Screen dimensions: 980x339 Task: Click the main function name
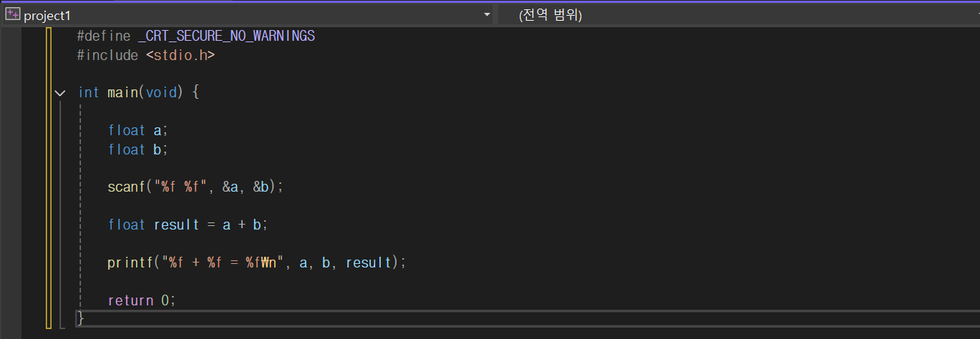pos(122,93)
